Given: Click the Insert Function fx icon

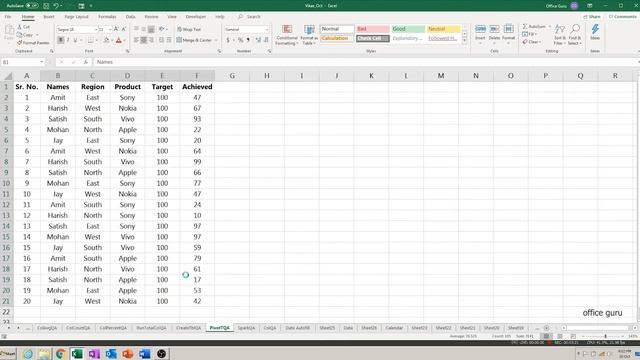Looking at the screenshot, I should pyautogui.click(x=85, y=62).
